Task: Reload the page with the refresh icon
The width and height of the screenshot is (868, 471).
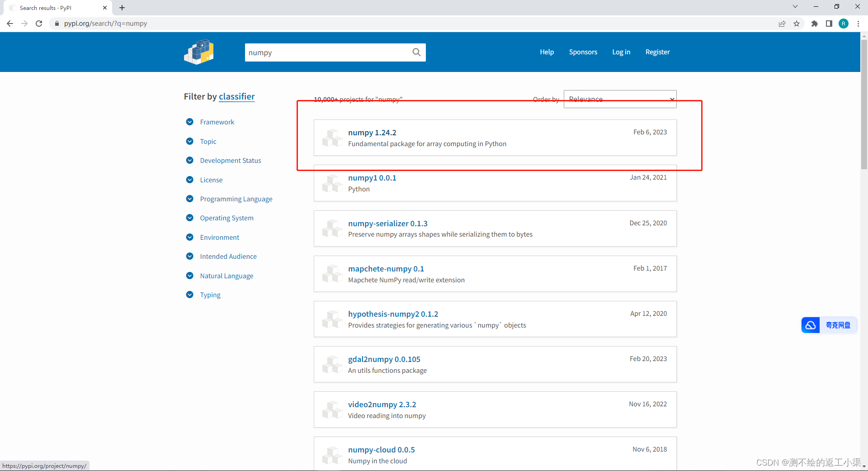Action: pyautogui.click(x=39, y=24)
